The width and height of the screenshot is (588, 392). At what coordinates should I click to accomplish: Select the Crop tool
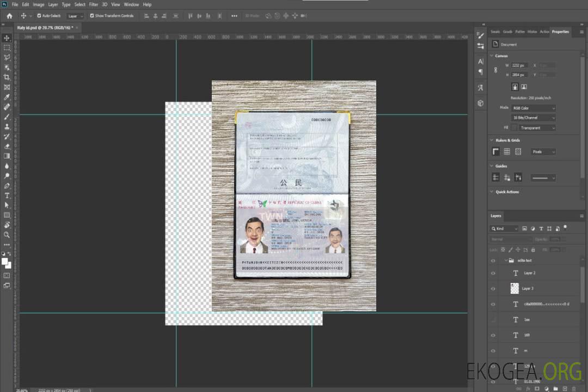pos(7,77)
